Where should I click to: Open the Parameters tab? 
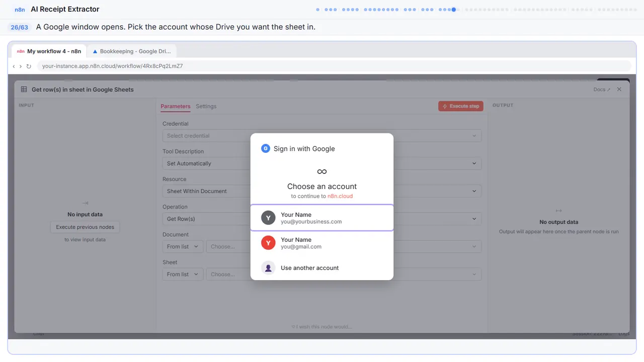tap(176, 106)
